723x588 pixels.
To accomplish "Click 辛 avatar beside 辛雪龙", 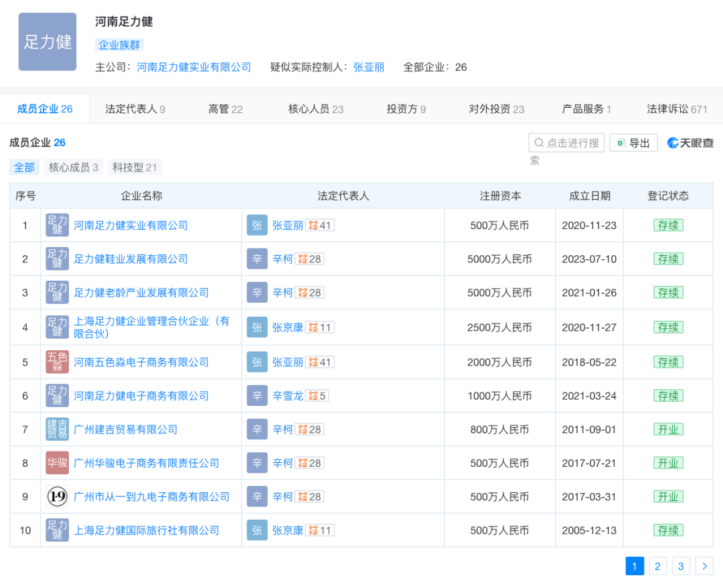I will (x=257, y=396).
